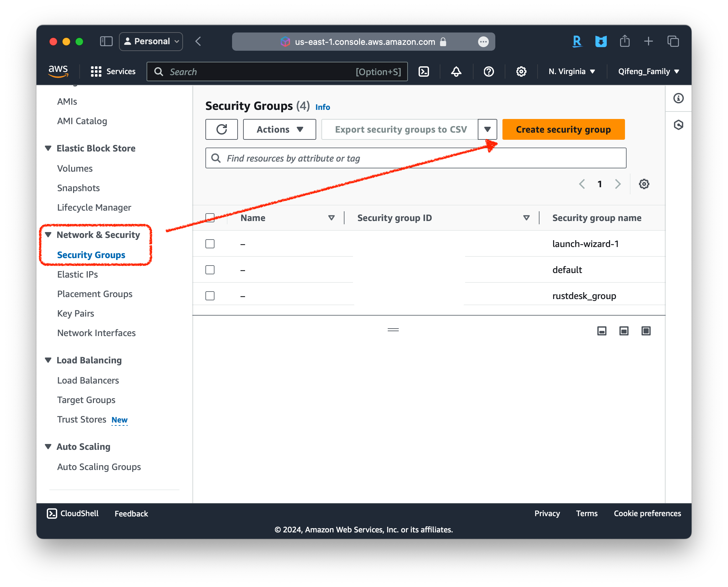
Task: Collapse the Auto Scaling section
Action: 48,446
